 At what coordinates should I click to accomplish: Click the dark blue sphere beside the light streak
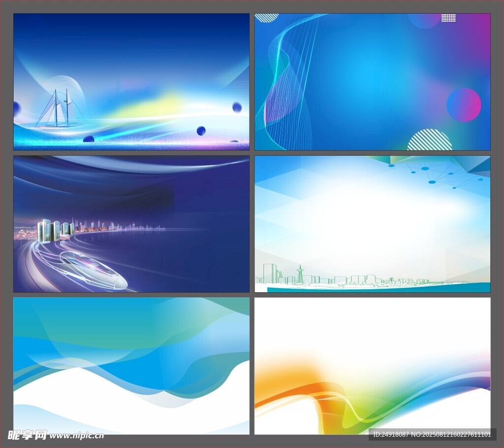coord(201,131)
